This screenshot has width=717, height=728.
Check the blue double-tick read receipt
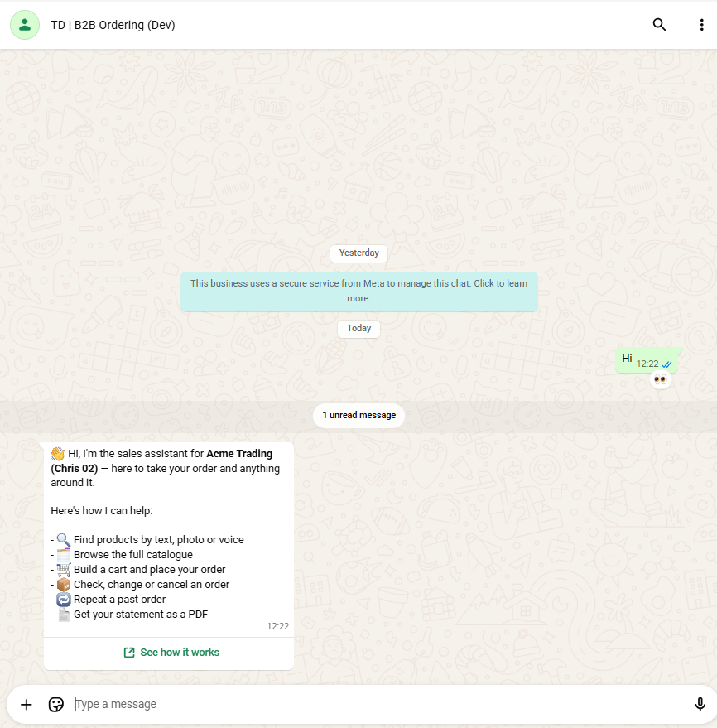666,364
